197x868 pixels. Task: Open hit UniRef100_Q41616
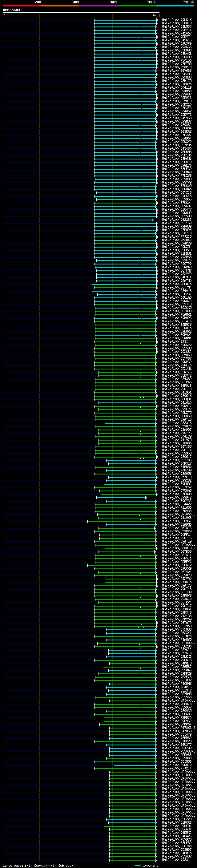coord(177,40)
